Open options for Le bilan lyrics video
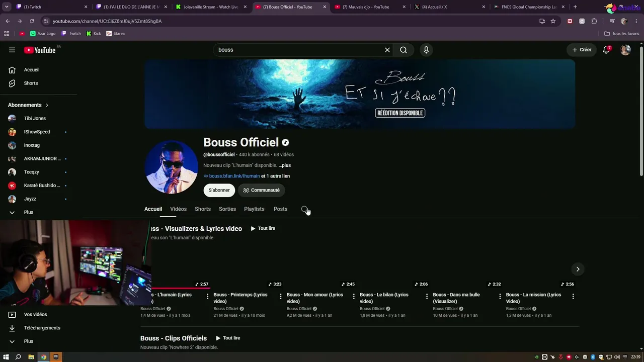Viewport: 644px width, 362px height. pos(427,296)
